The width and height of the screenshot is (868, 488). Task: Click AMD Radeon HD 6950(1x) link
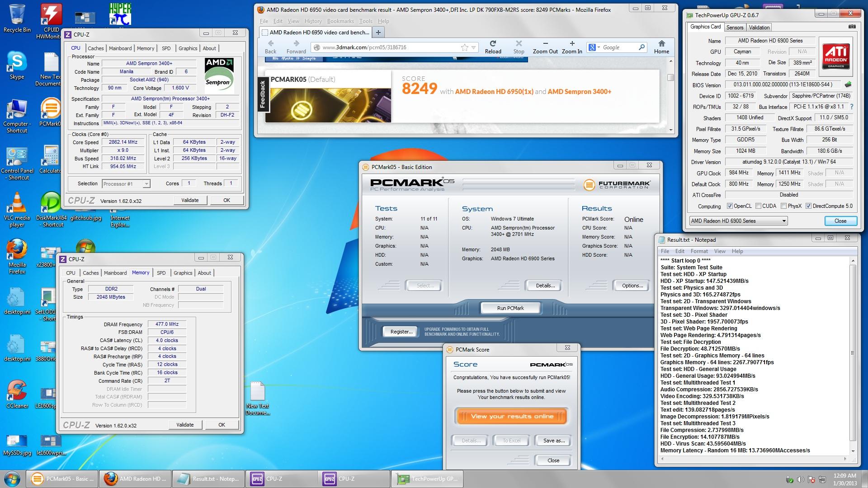point(494,92)
